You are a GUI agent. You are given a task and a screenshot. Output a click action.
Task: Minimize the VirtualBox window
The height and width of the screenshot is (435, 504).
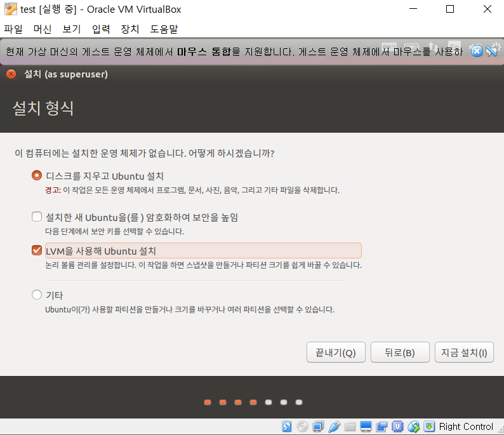[x=413, y=9]
